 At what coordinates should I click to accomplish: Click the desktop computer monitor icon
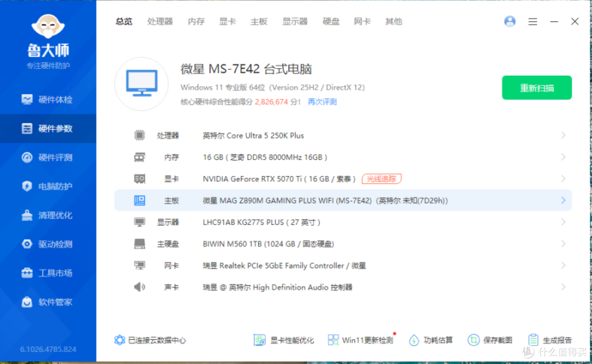141,84
